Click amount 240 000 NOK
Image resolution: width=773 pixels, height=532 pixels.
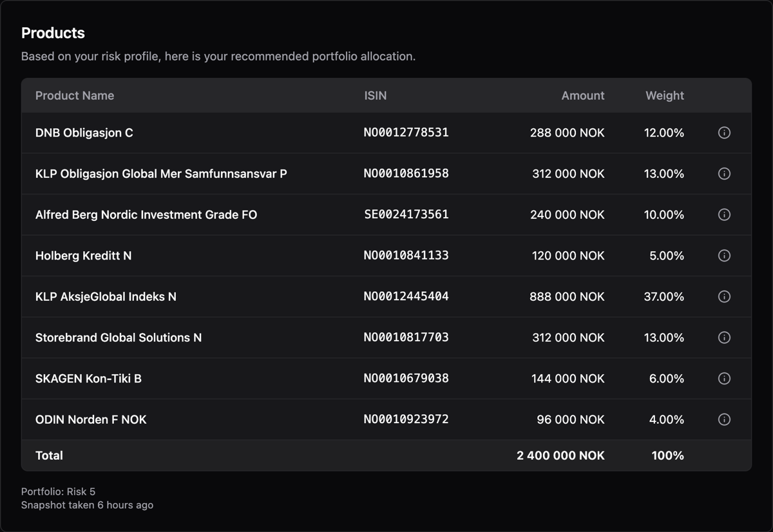(568, 214)
